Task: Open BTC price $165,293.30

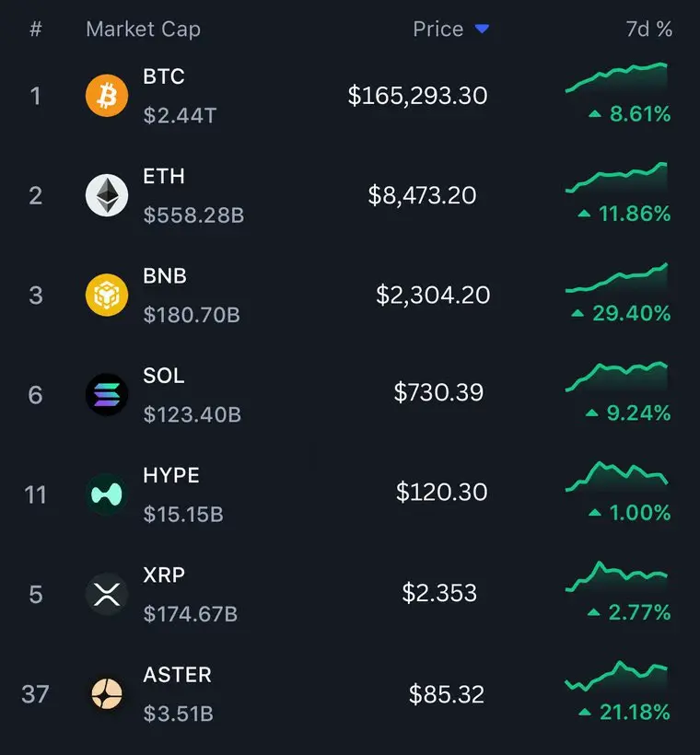Action: pyautogui.click(x=417, y=96)
